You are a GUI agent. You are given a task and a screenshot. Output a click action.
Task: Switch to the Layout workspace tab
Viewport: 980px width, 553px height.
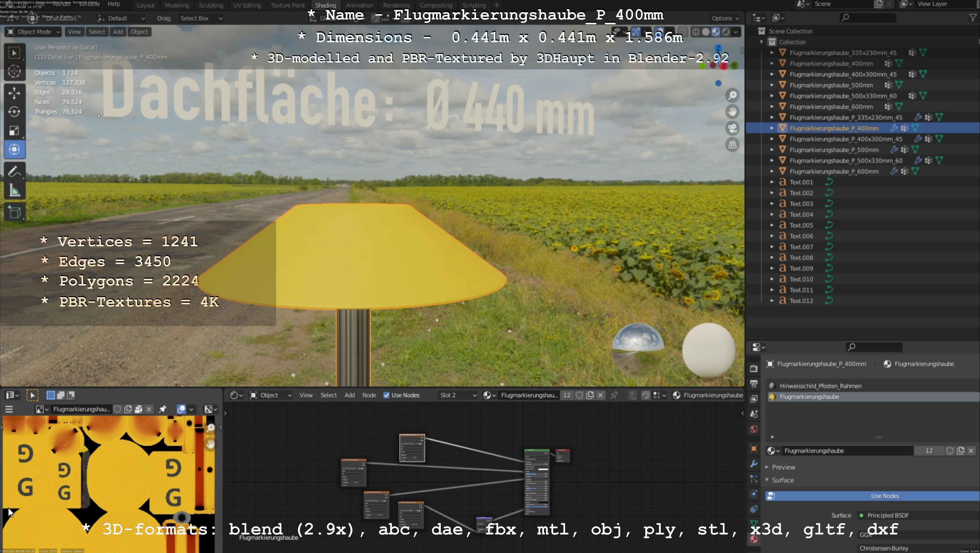[146, 5]
